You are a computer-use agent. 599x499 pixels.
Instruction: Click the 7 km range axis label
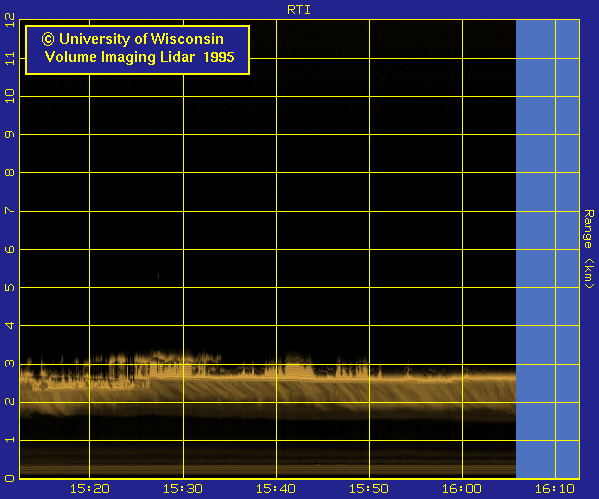pyautogui.click(x=10, y=211)
